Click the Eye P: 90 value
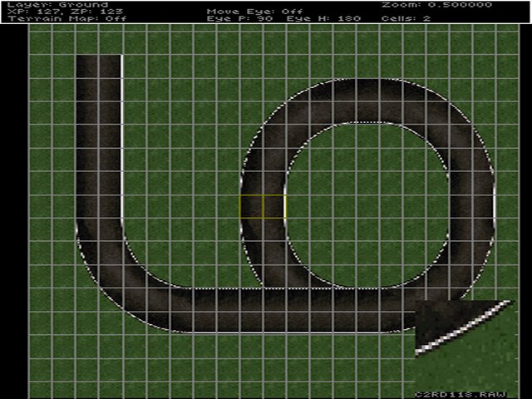 239,18
